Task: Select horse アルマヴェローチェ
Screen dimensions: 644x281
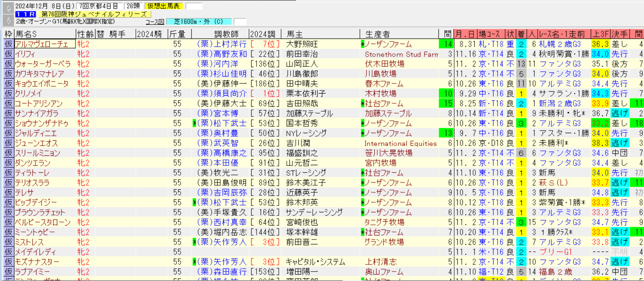Action: pyautogui.click(x=45, y=44)
